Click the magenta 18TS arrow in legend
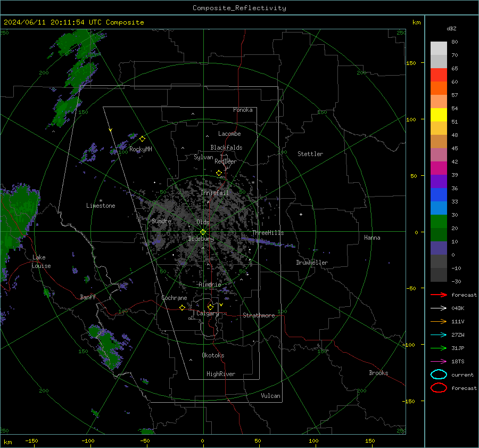Image resolution: width=479 pixels, height=448 pixels. [x=439, y=362]
